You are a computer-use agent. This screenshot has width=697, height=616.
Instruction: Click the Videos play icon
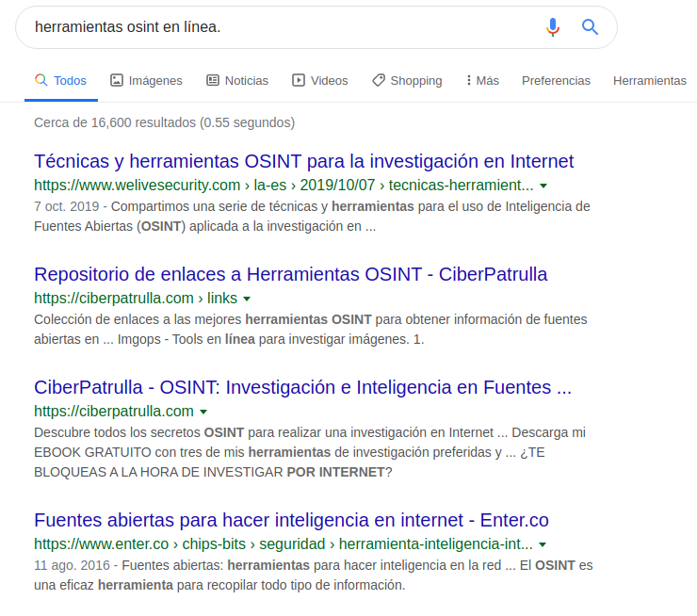pyautogui.click(x=299, y=80)
